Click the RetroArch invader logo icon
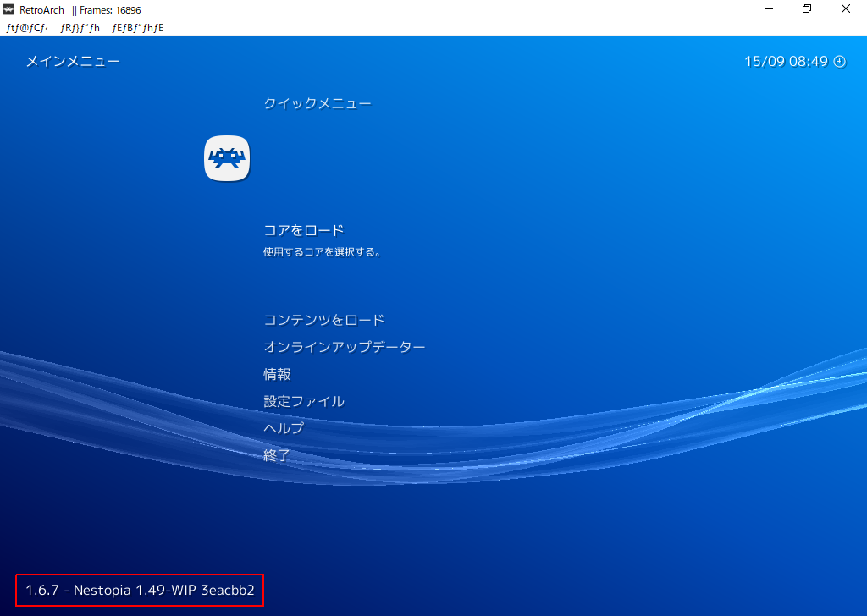 click(227, 158)
